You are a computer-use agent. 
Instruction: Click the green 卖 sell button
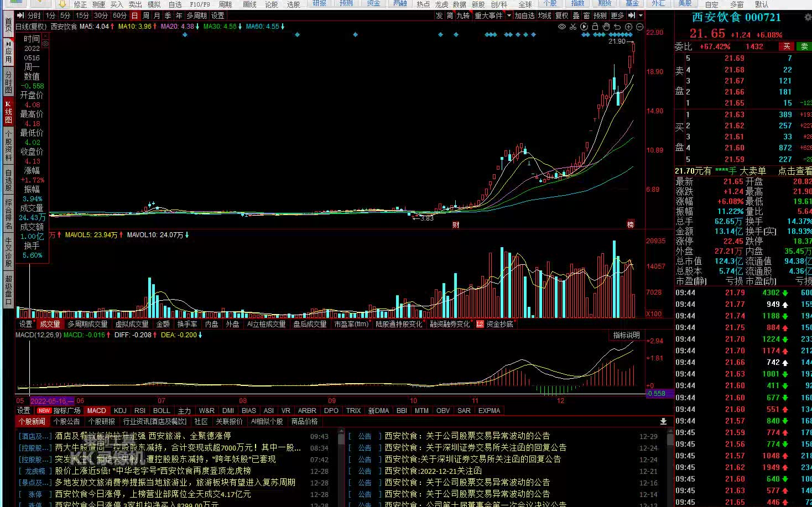pos(804,46)
